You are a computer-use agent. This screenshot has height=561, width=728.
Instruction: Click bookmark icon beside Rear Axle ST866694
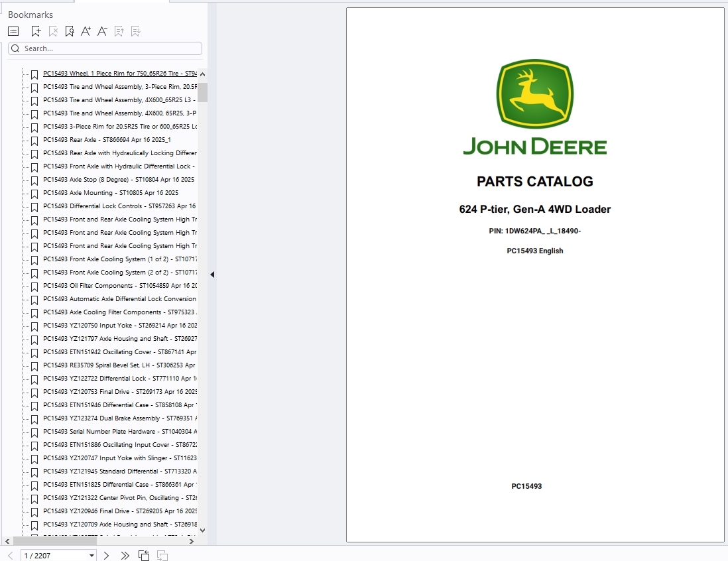tap(34, 140)
